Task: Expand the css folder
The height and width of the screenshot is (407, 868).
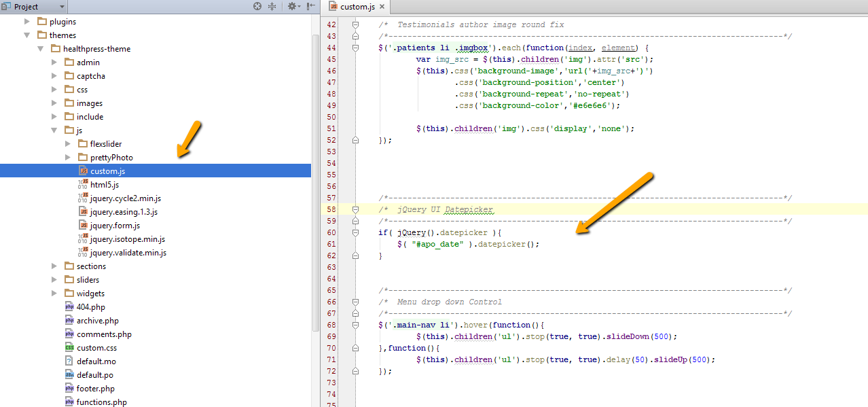Action: coord(54,90)
